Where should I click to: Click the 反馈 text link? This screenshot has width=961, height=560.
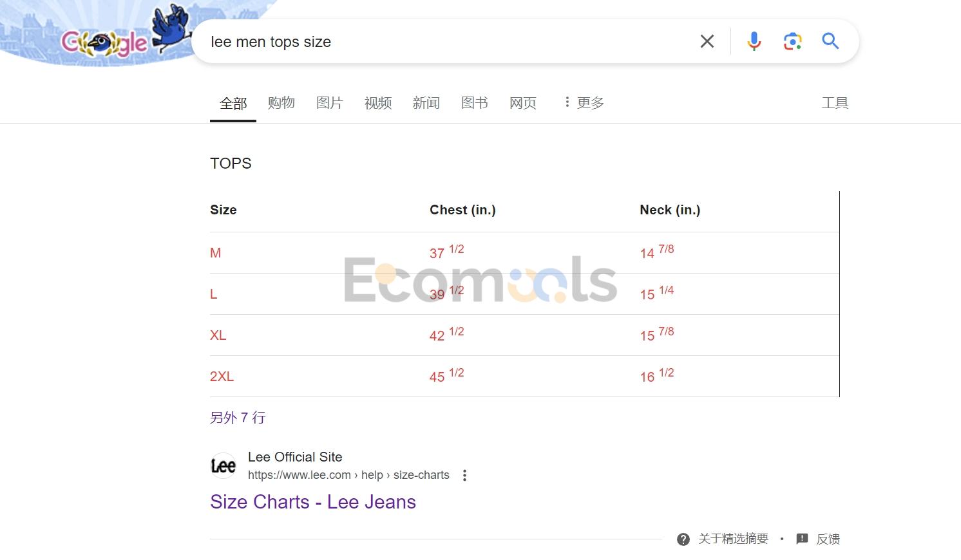pyautogui.click(x=828, y=539)
